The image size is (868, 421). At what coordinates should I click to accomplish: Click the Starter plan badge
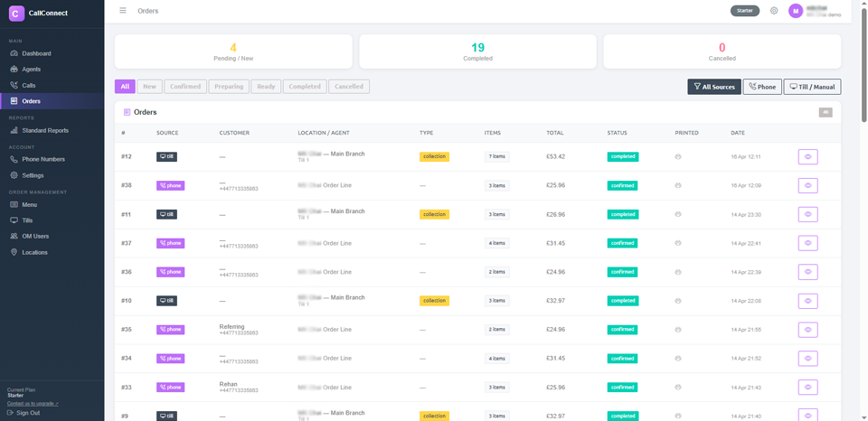point(744,11)
